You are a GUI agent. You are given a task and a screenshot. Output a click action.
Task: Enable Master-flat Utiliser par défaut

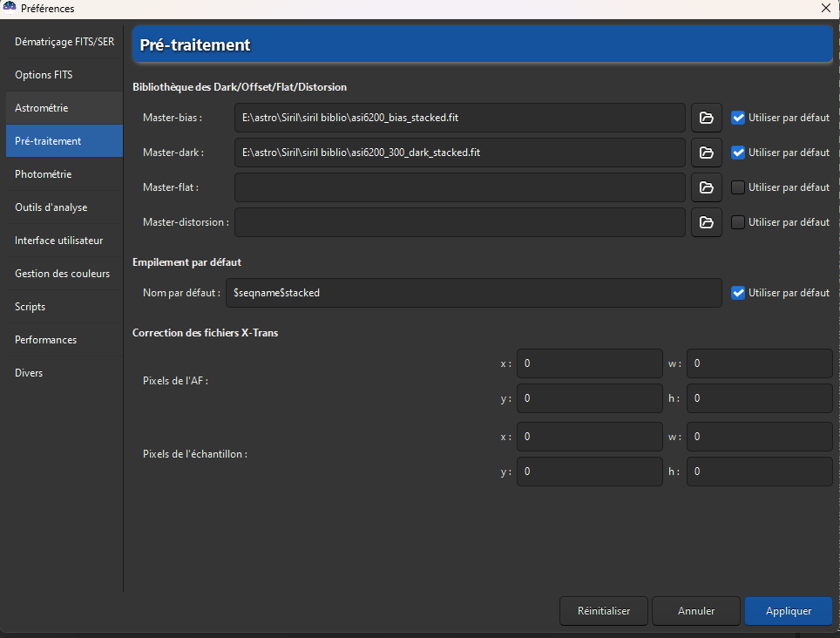click(738, 187)
